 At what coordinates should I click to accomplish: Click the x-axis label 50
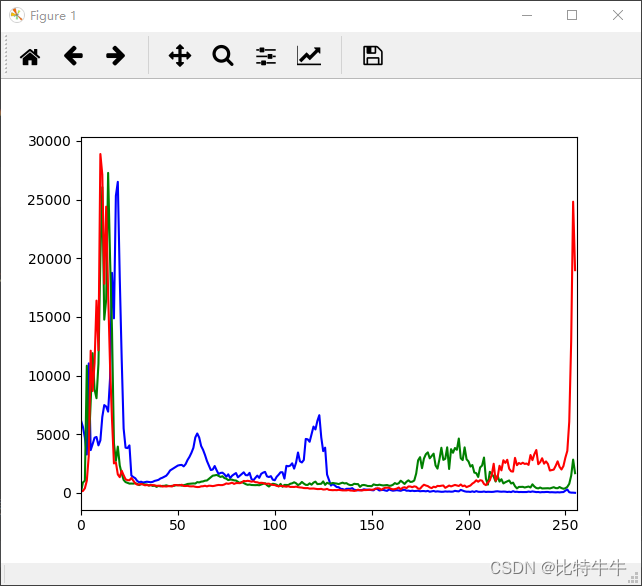[178, 525]
